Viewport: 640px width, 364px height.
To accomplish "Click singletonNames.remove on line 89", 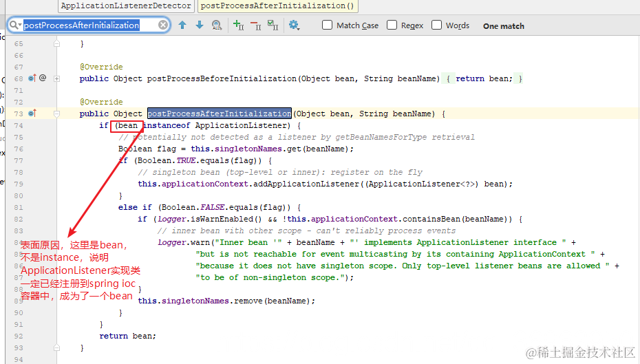I will tap(213, 301).
